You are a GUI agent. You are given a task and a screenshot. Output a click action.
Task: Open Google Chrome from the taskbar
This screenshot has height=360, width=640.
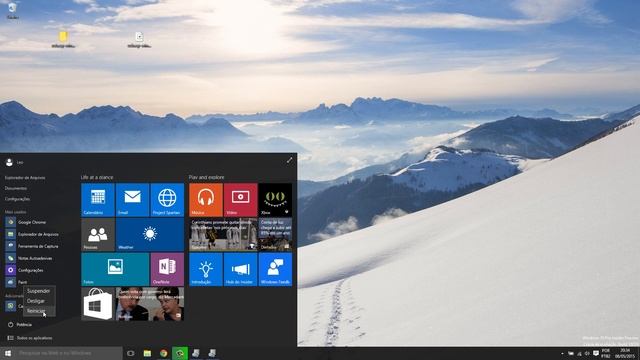pyautogui.click(x=164, y=353)
